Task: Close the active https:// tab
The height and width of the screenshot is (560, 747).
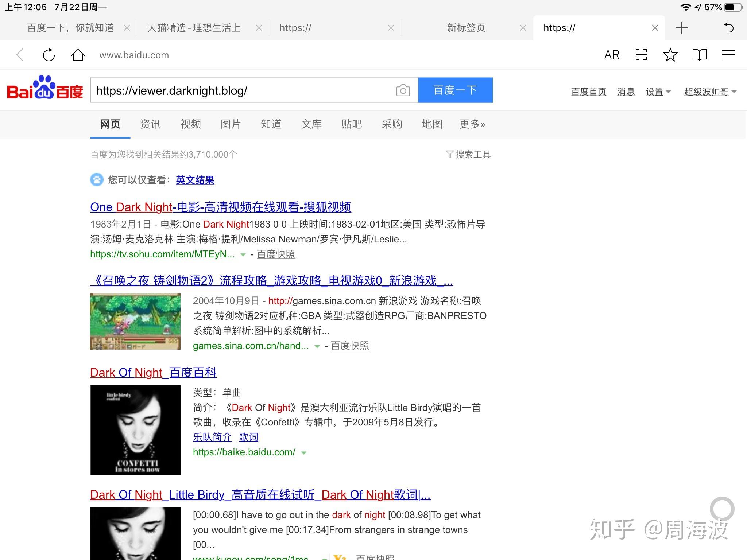Action: pyautogui.click(x=655, y=28)
